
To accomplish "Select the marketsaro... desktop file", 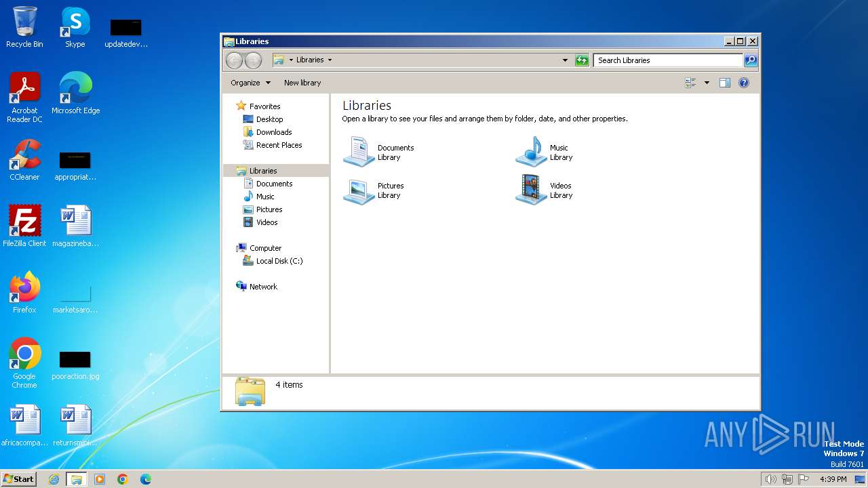I will [75, 299].
